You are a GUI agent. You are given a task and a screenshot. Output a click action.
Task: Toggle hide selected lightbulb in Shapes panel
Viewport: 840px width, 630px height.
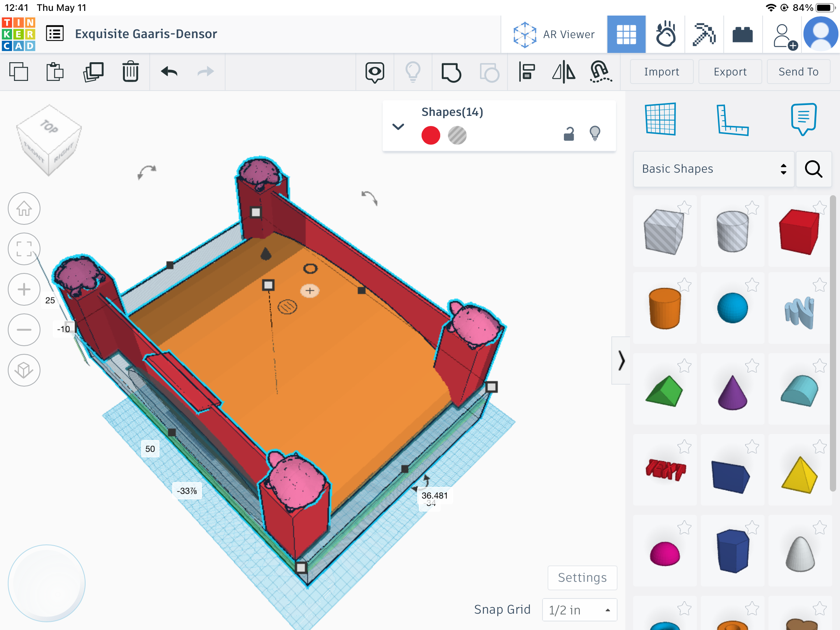pyautogui.click(x=595, y=133)
